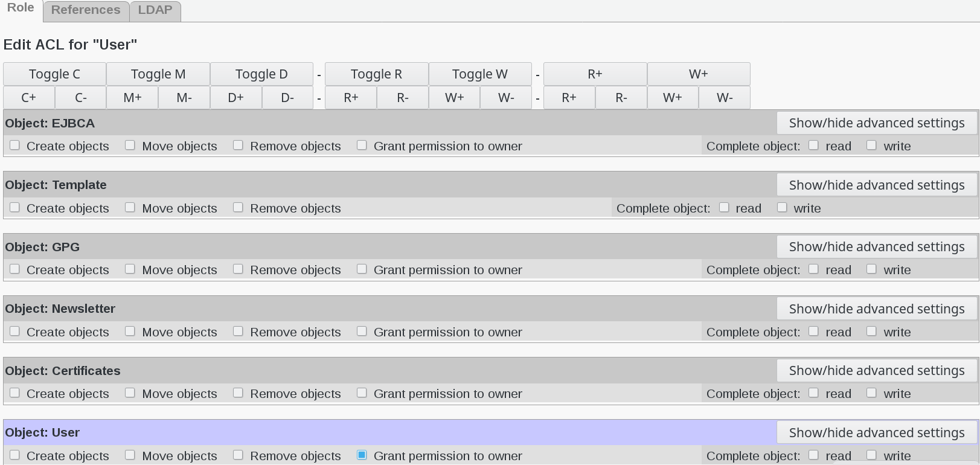Check Grant permission to owner for Newsletter
Screen dimensions: 980x465
[362, 332]
